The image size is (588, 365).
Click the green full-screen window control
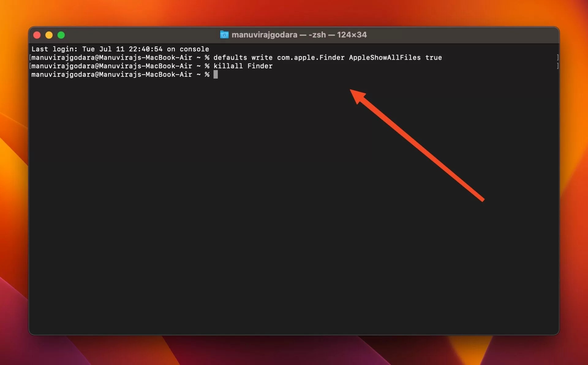point(61,35)
